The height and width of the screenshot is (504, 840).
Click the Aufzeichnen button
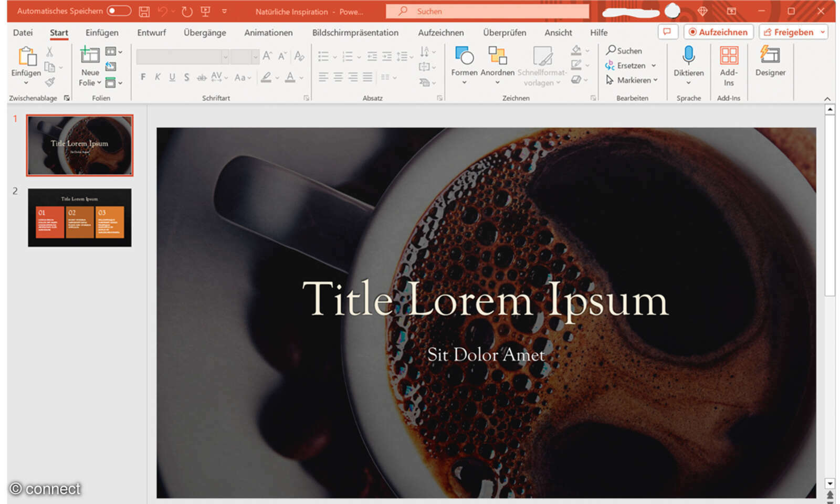point(718,32)
